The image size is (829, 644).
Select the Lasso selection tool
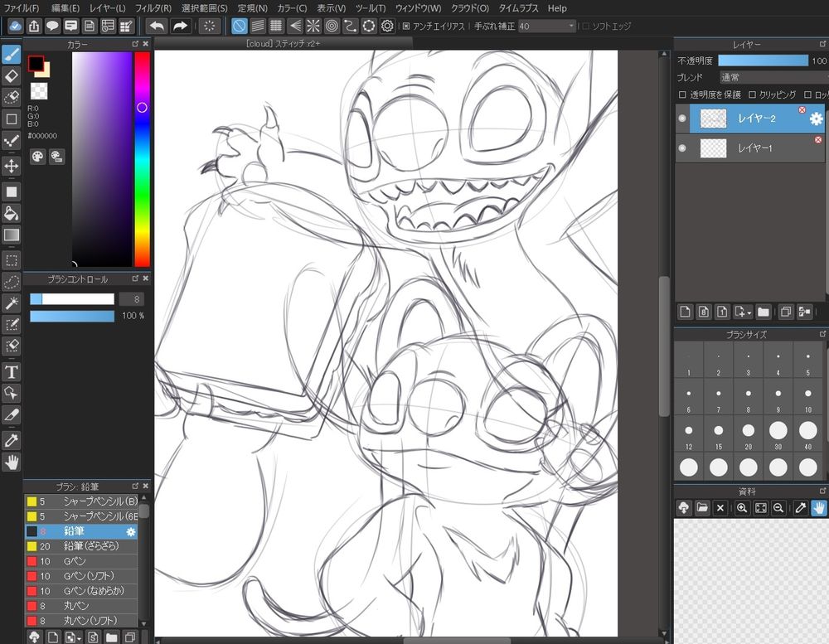(x=12, y=282)
